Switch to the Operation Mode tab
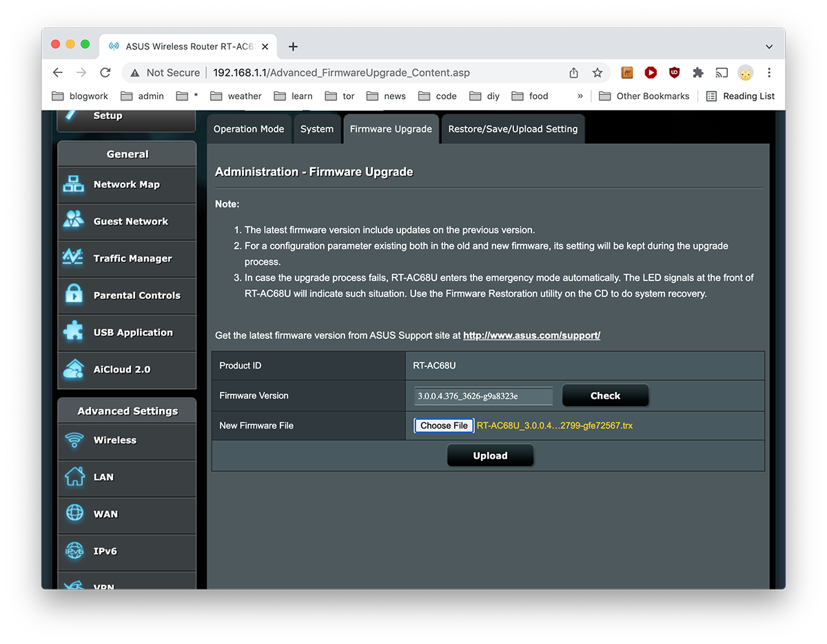827x644 pixels. click(249, 129)
